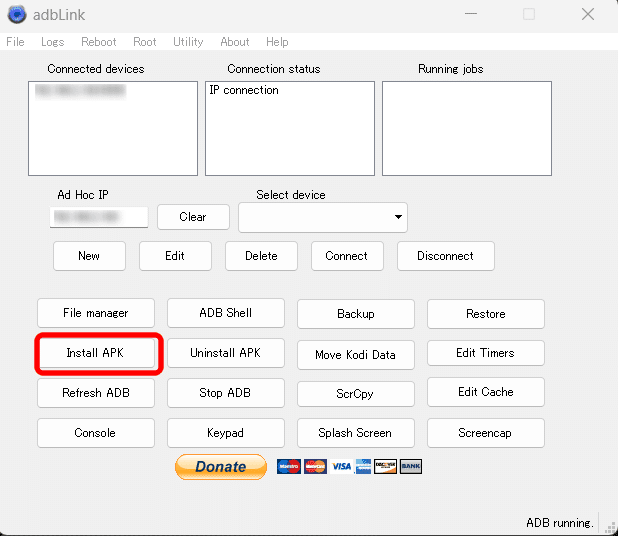The height and width of the screenshot is (536, 618).
Task: Minimize the adbLink window
Action: point(471,14)
